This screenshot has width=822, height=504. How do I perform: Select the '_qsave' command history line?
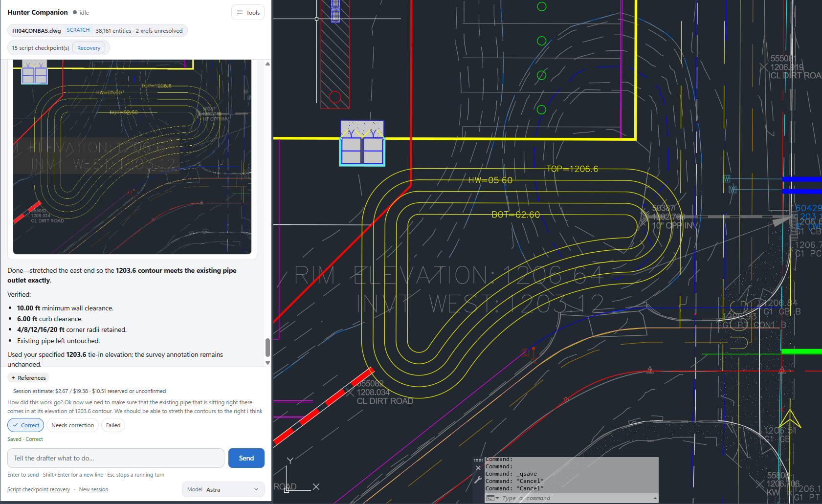pos(511,474)
